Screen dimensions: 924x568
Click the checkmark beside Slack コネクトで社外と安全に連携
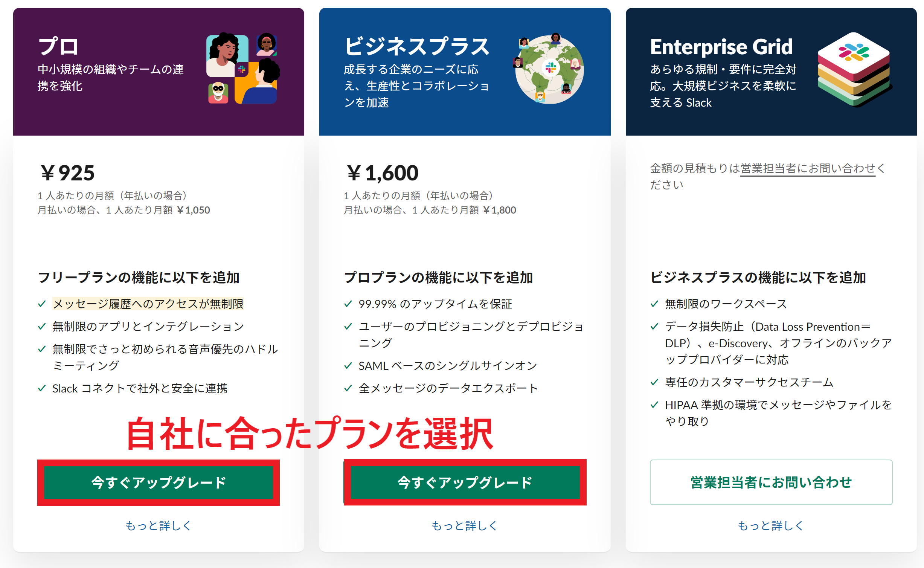click(41, 388)
